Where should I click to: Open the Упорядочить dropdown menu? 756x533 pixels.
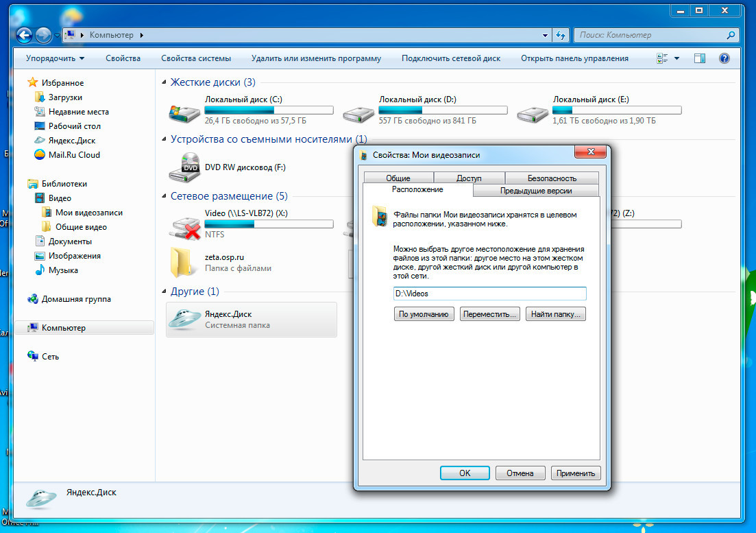(55, 58)
